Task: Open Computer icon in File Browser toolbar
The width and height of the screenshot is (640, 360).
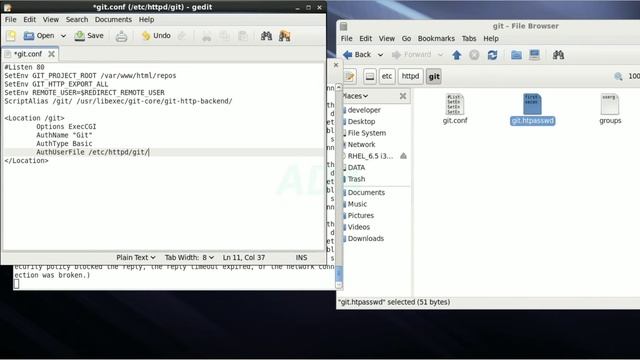Action: (x=534, y=55)
